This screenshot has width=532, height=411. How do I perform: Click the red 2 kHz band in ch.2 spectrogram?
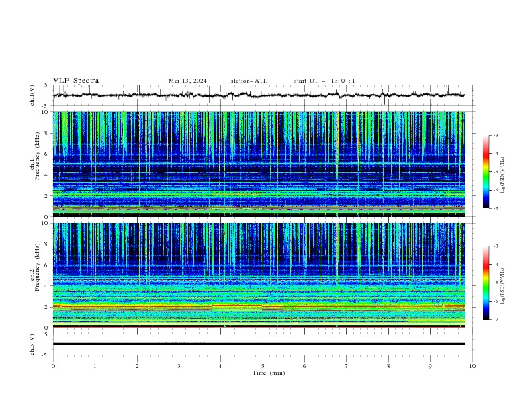click(259, 306)
